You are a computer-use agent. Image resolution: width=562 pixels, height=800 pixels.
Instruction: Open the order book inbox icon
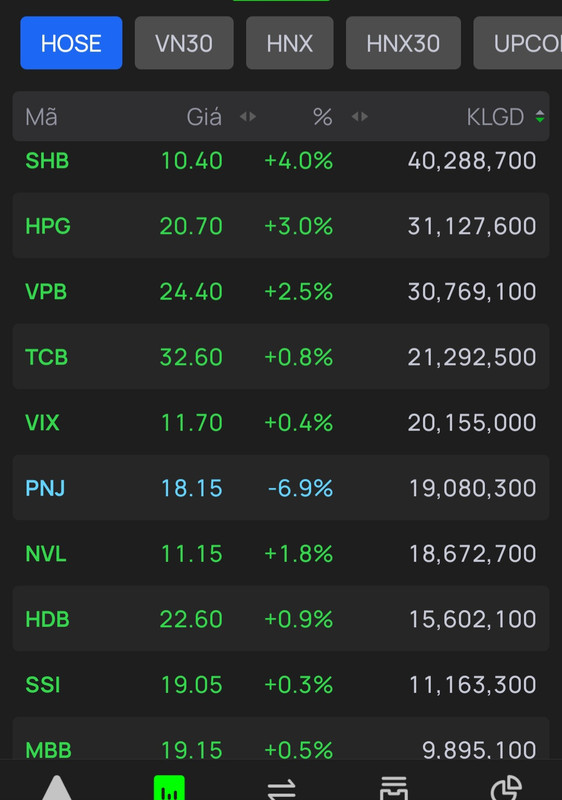click(394, 788)
